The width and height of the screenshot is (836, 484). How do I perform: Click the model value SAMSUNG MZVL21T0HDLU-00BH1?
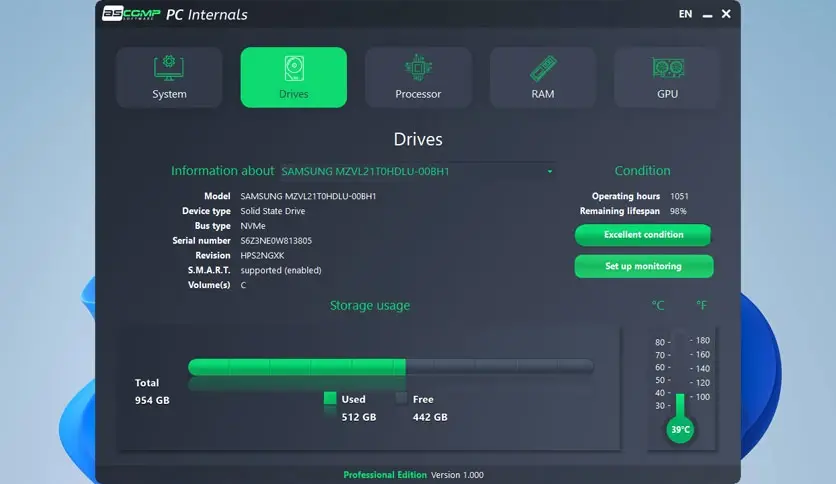coord(308,196)
